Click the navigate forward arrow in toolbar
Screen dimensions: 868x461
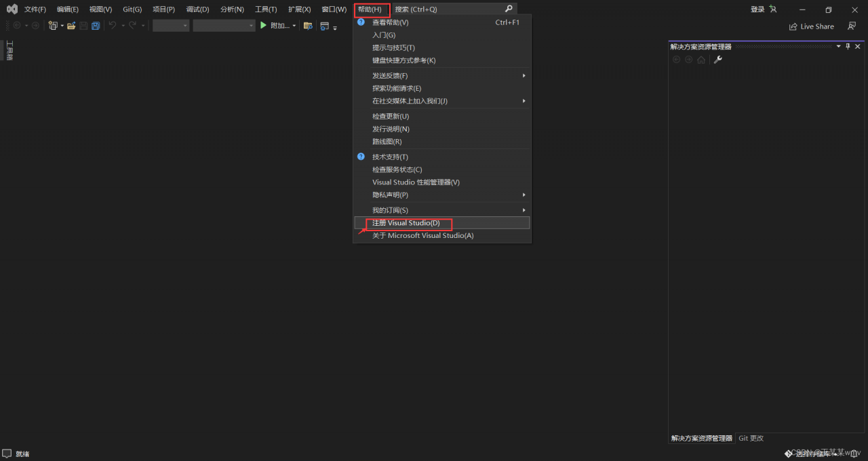[x=35, y=26]
